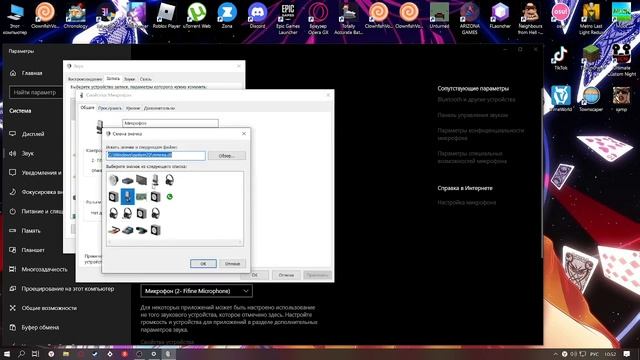Pick the desktop microphone on stand icon
Viewport: 640px width, 360px height.
point(155,180)
